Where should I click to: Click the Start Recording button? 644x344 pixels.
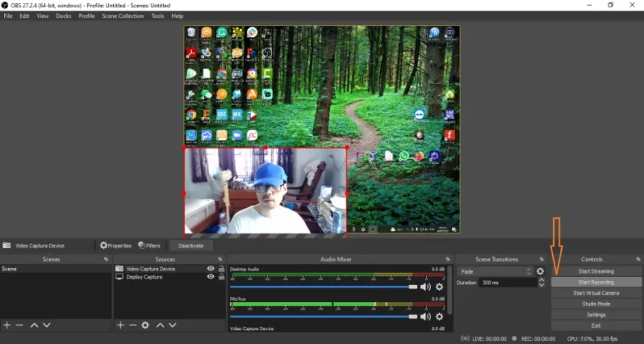click(x=596, y=282)
